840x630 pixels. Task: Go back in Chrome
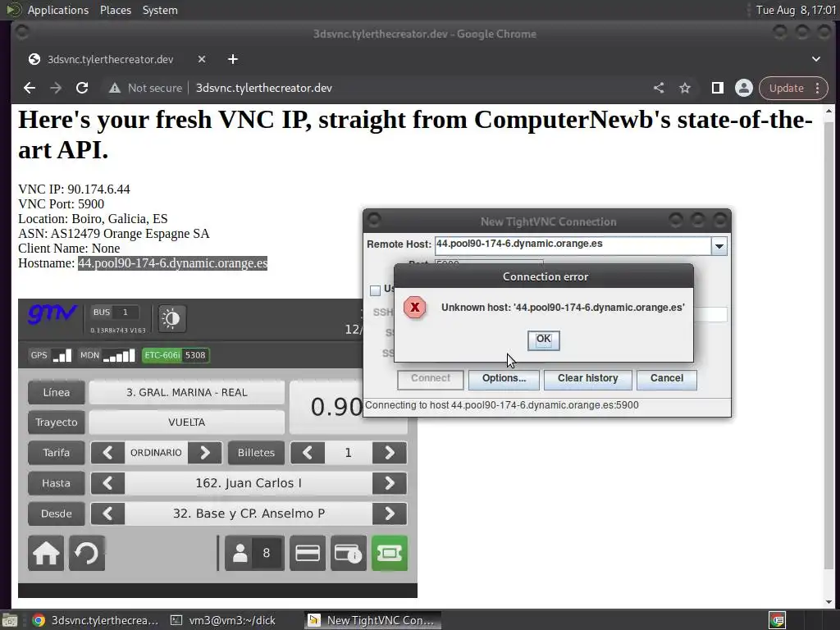point(30,88)
